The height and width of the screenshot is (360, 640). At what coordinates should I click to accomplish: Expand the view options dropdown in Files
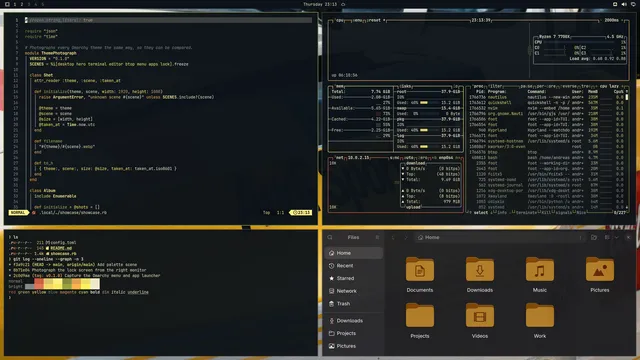tap(616, 237)
